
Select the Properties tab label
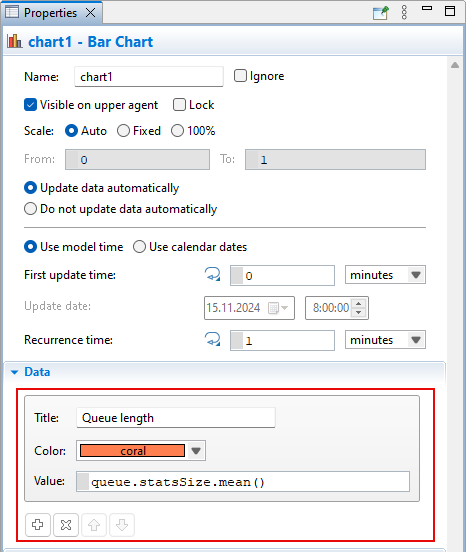[50, 13]
